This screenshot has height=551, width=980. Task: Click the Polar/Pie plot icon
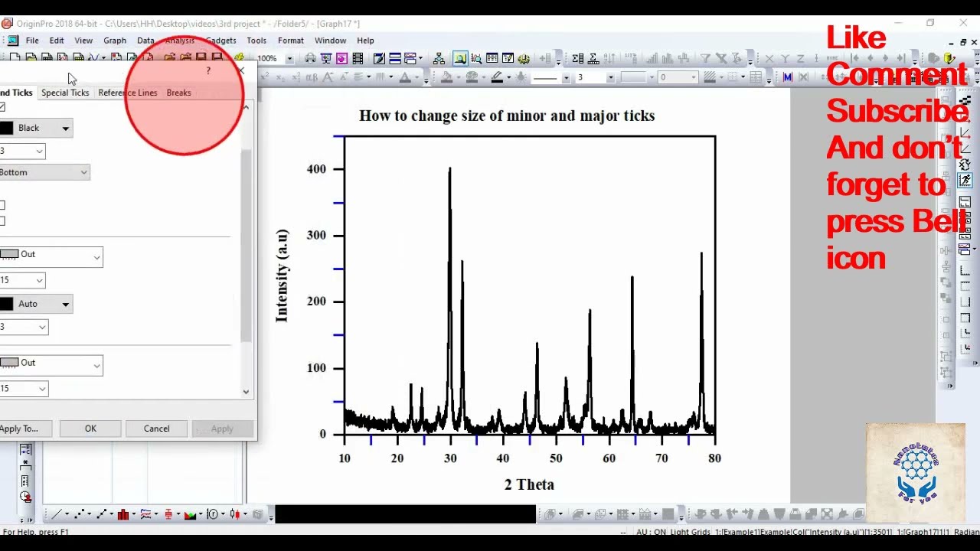click(x=213, y=514)
